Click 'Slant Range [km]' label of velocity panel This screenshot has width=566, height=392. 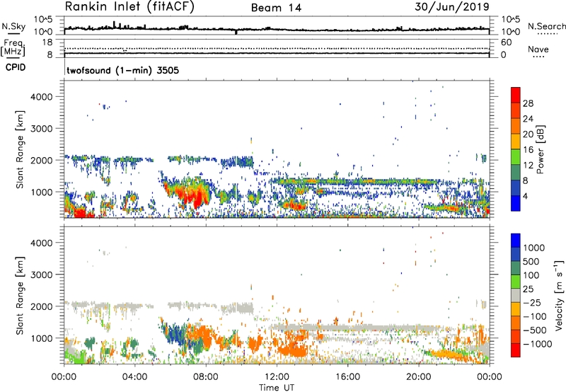[20, 295]
